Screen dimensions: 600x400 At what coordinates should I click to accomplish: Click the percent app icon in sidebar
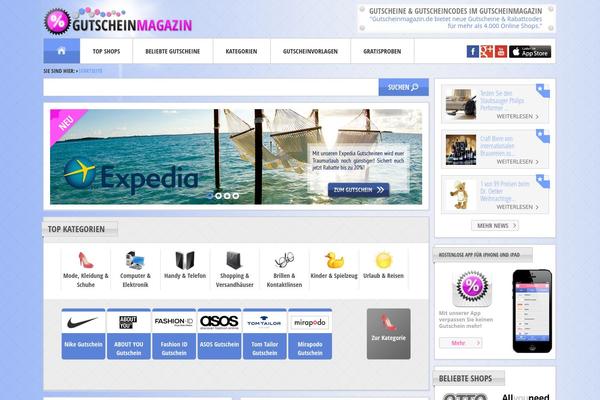click(x=472, y=288)
